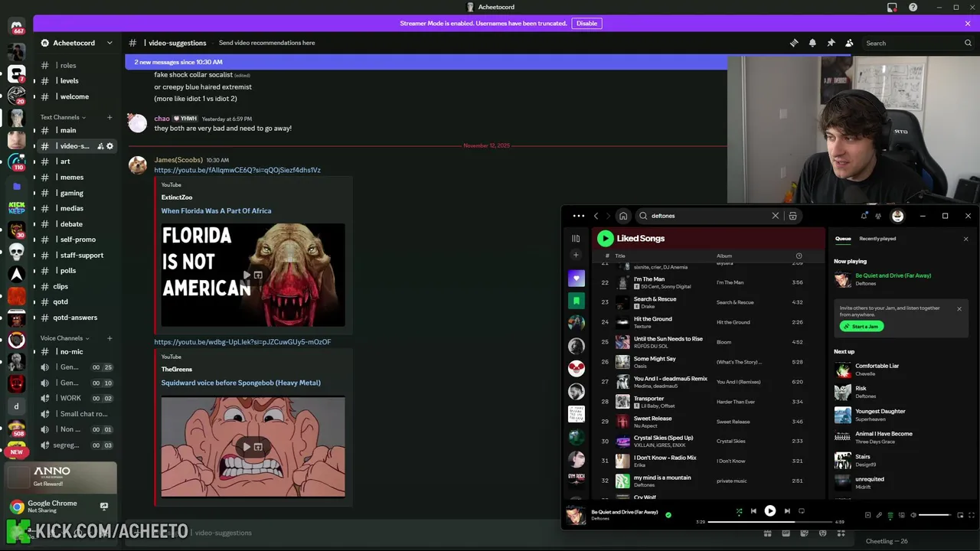The width and height of the screenshot is (980, 551).
Task: Adjust Spotify volume slider
Action: [935, 515]
